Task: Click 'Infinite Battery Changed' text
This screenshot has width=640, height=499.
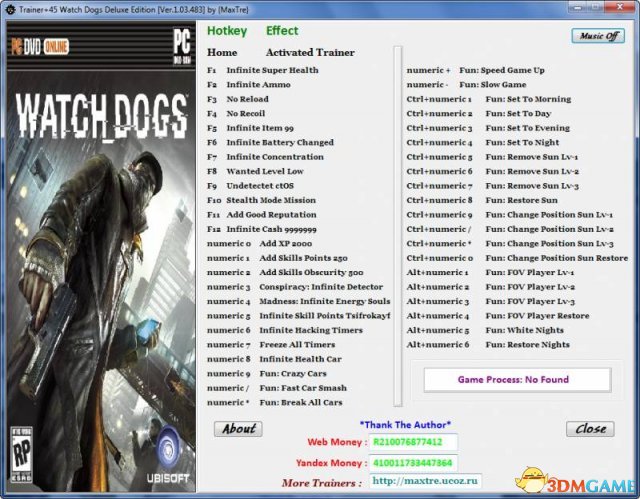Action: click(x=280, y=142)
